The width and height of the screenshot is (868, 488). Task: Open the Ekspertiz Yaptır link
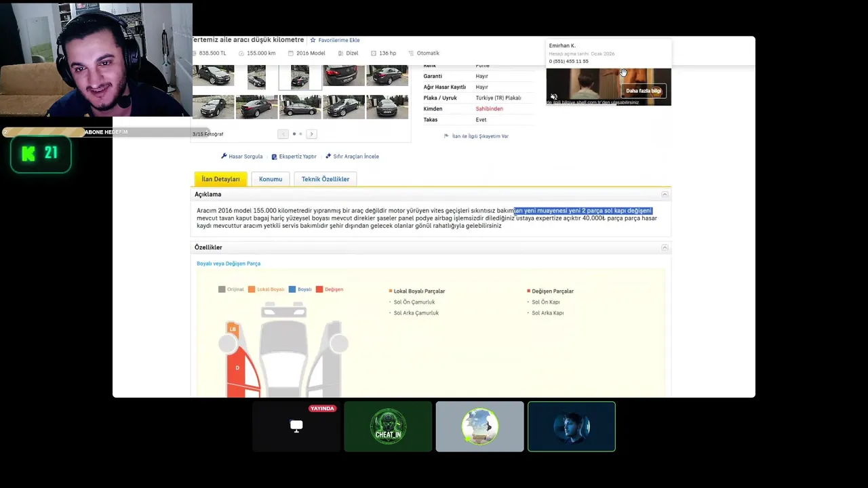click(298, 157)
